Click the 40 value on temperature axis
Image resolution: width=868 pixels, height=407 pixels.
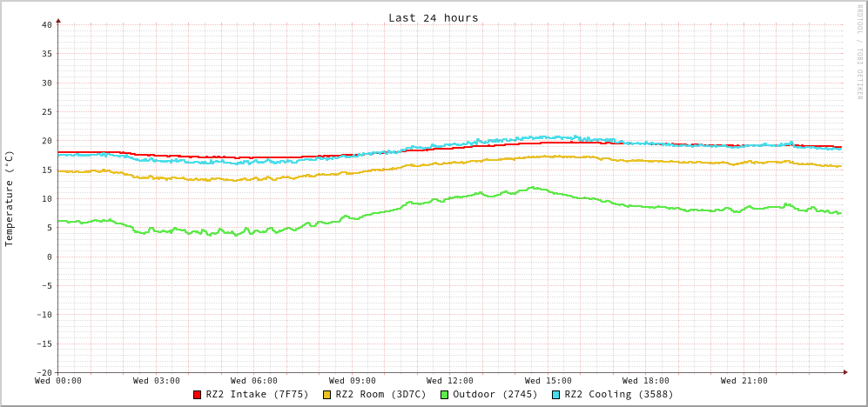pyautogui.click(x=46, y=24)
